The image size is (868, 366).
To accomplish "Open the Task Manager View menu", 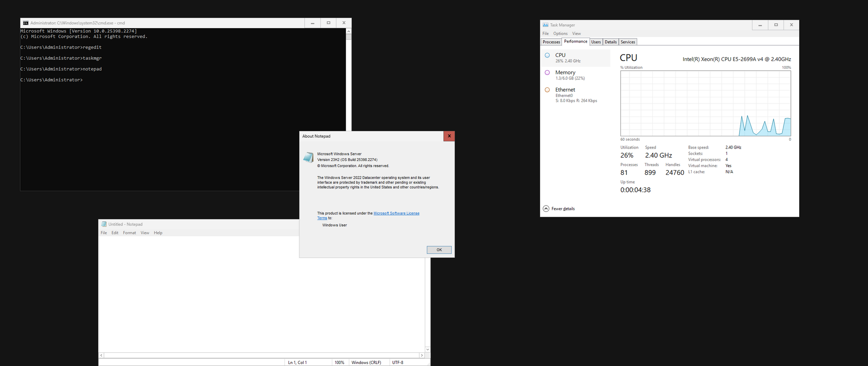I will (576, 34).
